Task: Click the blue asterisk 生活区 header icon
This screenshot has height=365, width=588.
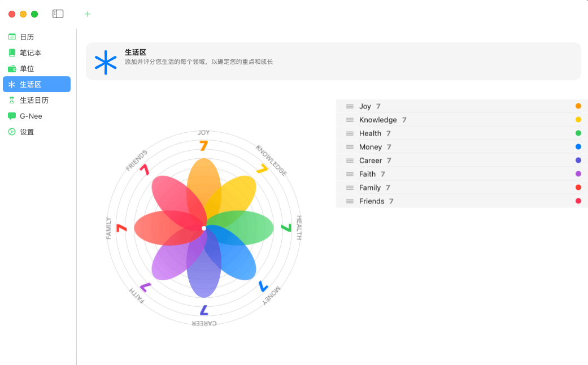Action: [106, 62]
